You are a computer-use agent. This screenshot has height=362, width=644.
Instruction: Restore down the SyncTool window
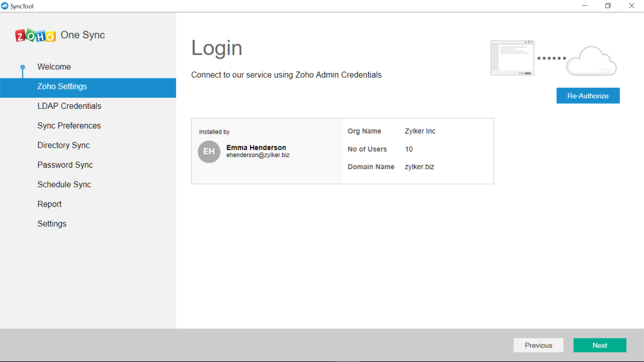tap(608, 6)
